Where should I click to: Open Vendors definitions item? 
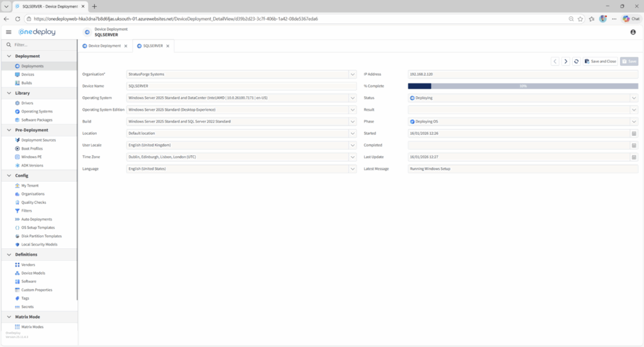pyautogui.click(x=28, y=265)
